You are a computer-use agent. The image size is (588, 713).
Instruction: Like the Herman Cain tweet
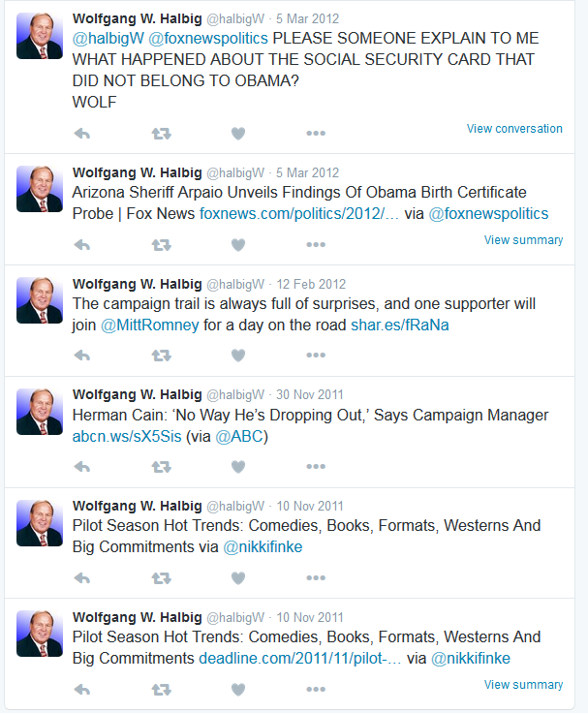[x=238, y=467]
